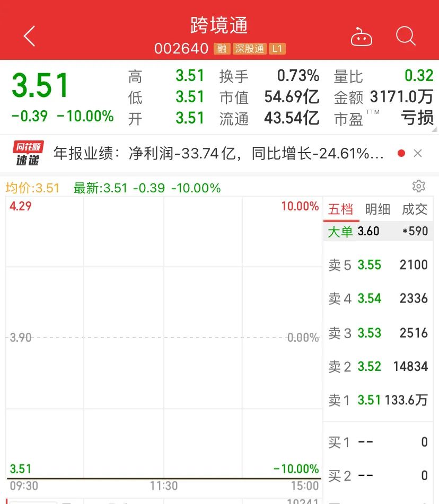Tap buy level 买1 row

click(x=378, y=441)
